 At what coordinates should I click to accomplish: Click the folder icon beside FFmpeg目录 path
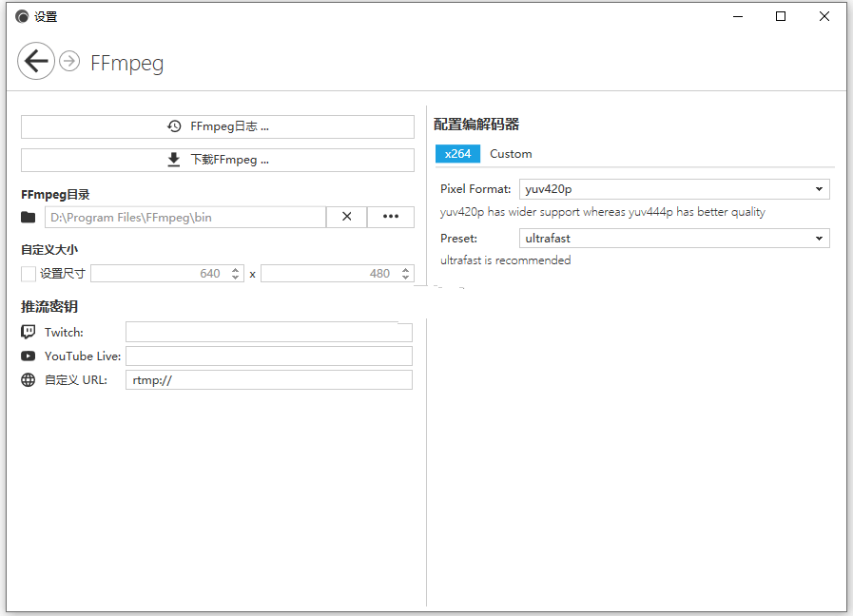(29, 217)
